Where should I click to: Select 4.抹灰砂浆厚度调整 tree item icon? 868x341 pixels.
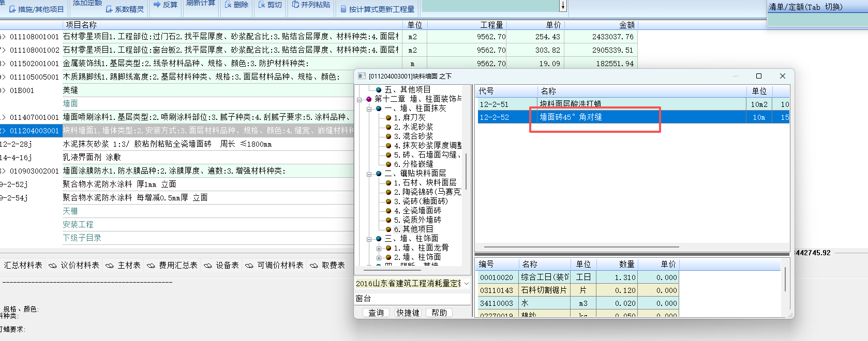click(388, 146)
